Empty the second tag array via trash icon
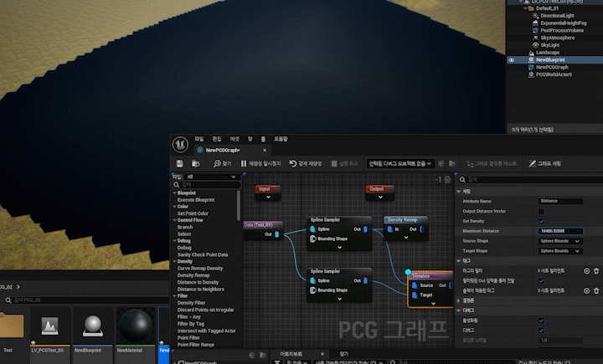The height and width of the screenshot is (364, 603). coord(596,291)
